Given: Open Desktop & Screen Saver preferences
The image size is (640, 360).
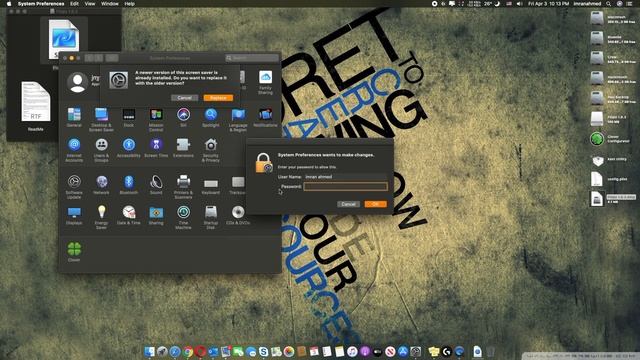Looking at the screenshot, I should tap(101, 119).
